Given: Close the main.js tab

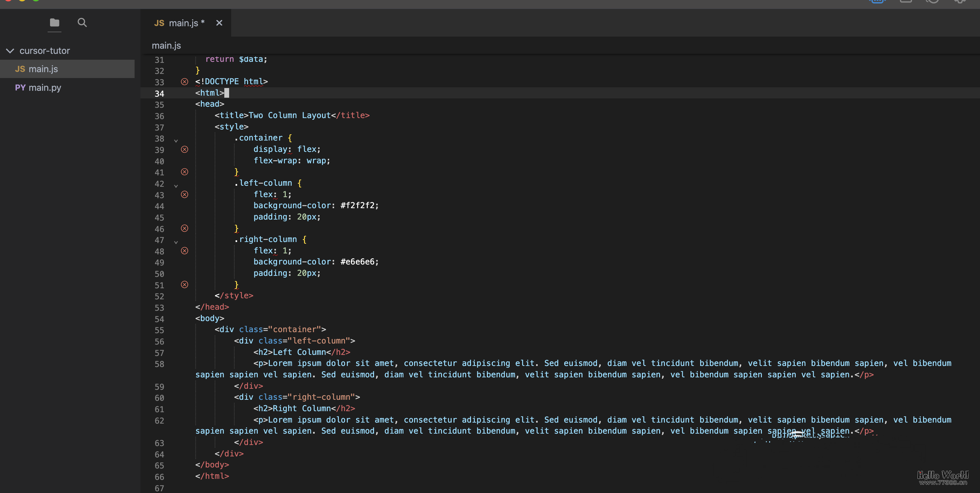Looking at the screenshot, I should [219, 23].
